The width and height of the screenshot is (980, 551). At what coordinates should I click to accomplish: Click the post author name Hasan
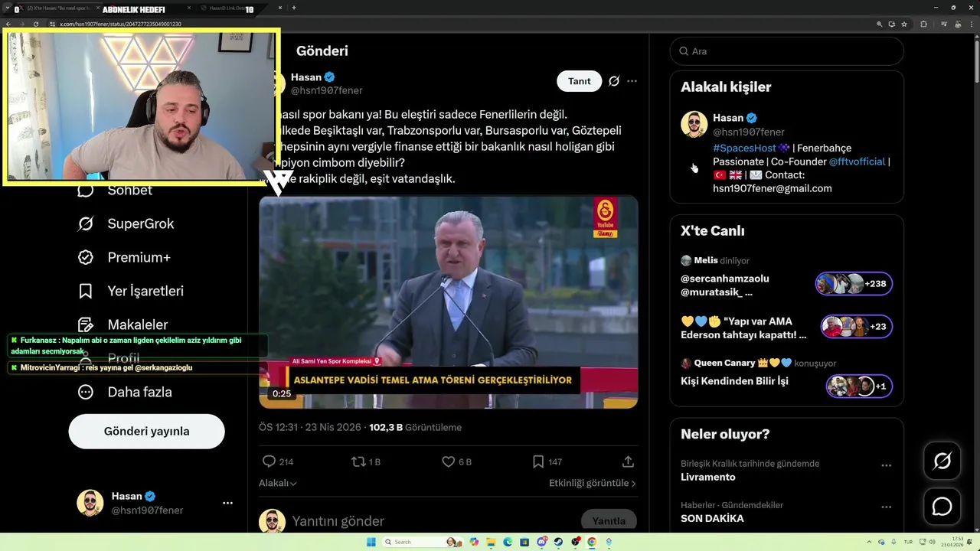306,77
